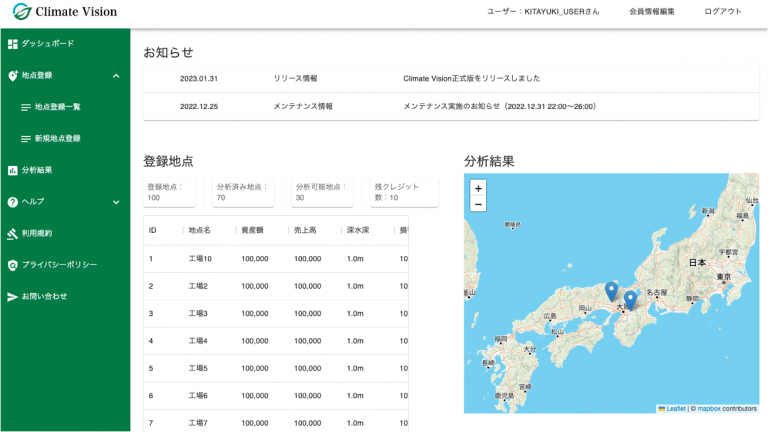Click the 売上高 column header
This screenshot has width=768, height=432.
pyautogui.click(x=305, y=230)
